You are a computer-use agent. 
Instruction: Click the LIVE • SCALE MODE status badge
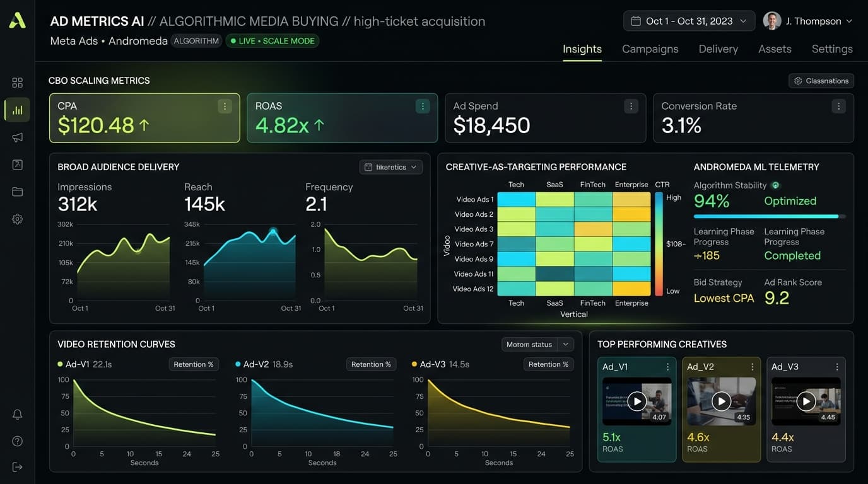tap(273, 41)
